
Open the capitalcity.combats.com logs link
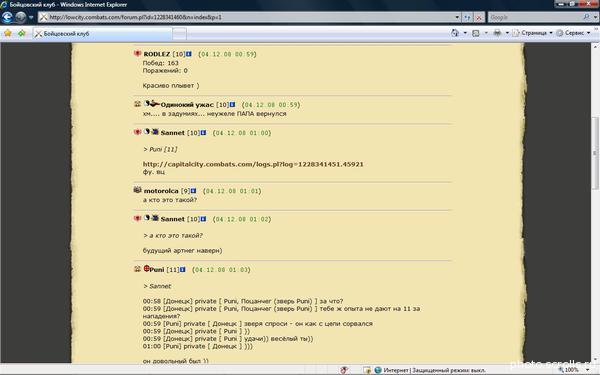pyautogui.click(x=253, y=164)
